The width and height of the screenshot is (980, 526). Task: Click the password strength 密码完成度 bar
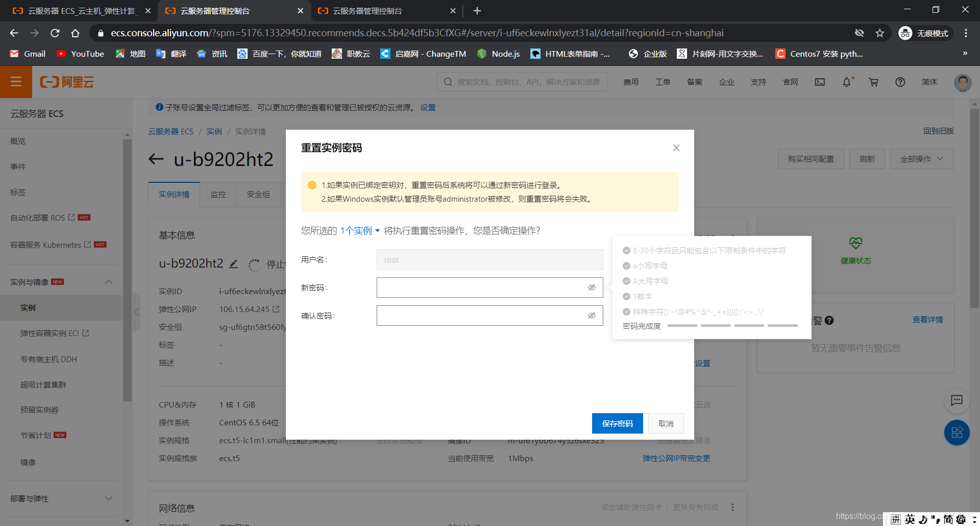[x=732, y=325]
